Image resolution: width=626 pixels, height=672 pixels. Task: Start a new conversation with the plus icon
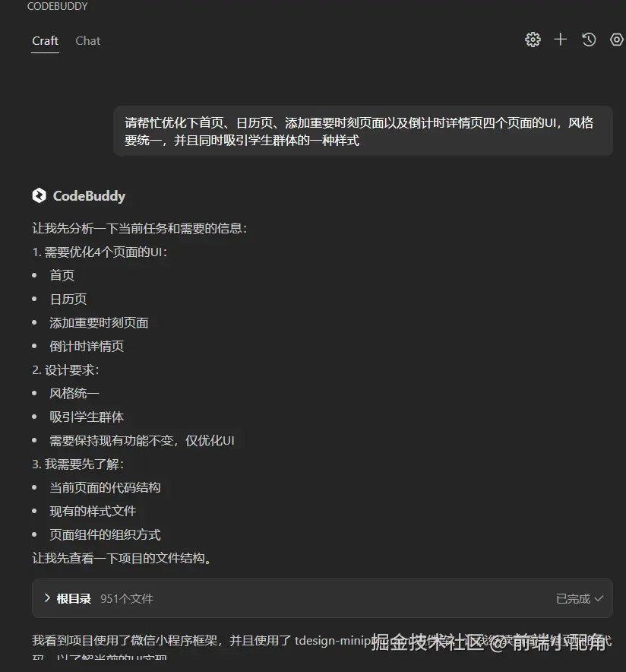561,40
